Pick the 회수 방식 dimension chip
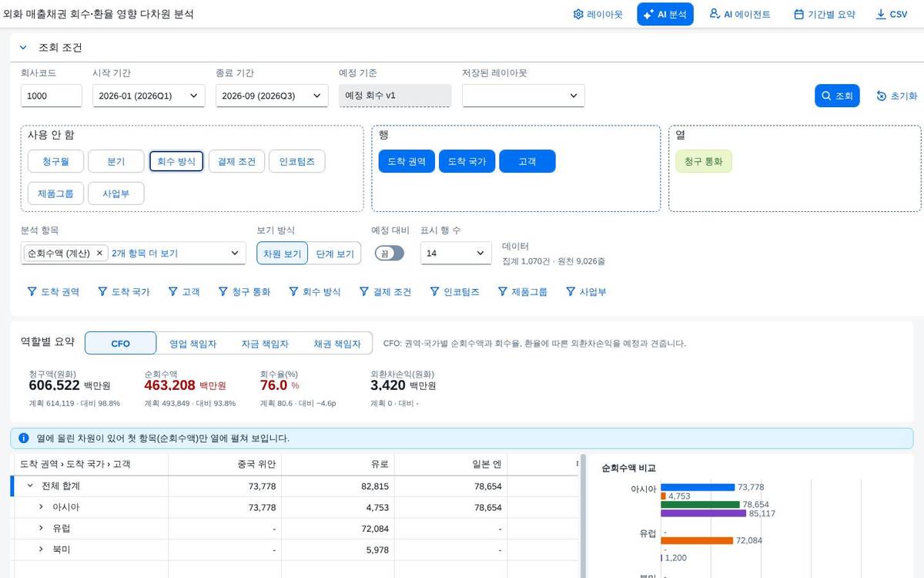924x578 pixels. pos(176,161)
